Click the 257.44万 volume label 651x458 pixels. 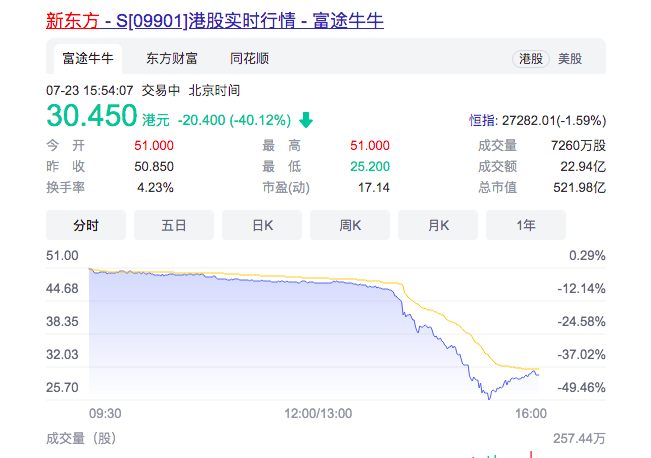click(x=579, y=438)
